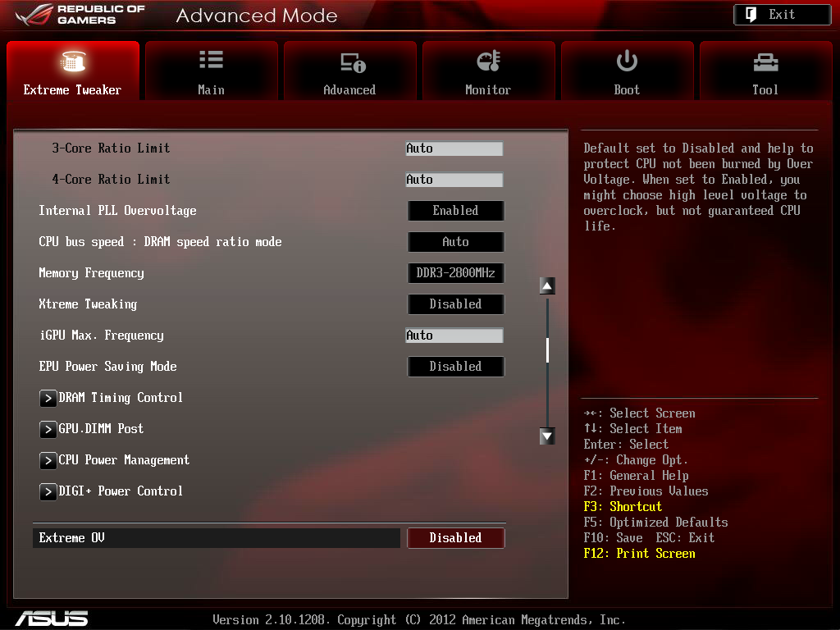Switch to Extreme Tweaker tab
Screen dimensions: 840x630
[73, 71]
